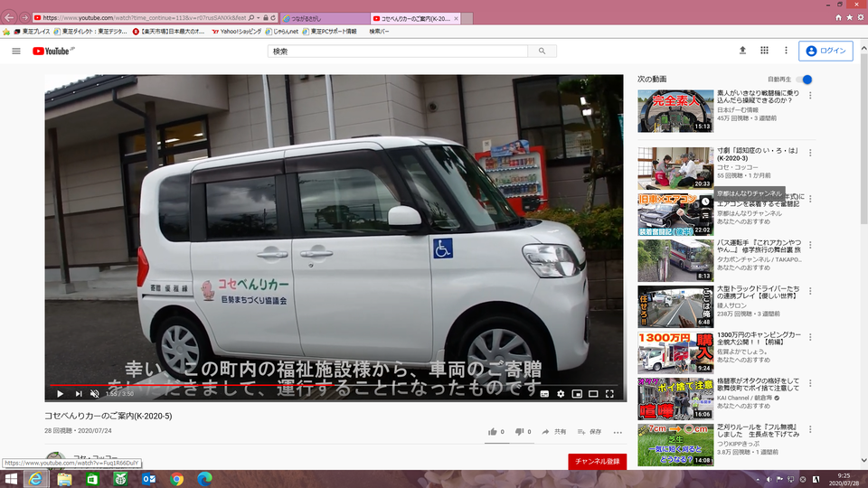The height and width of the screenshot is (488, 868).
Task: Open the player settings gear
Action: pos(561,393)
